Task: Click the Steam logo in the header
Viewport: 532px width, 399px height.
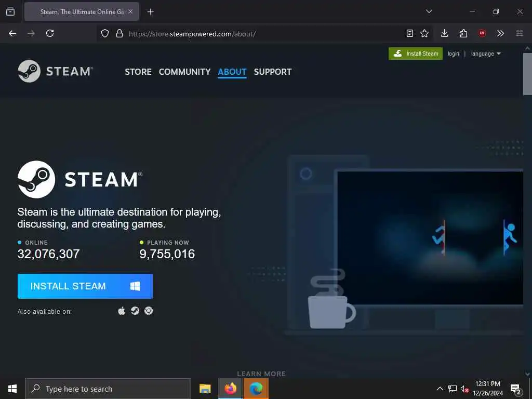Action: pyautogui.click(x=55, y=71)
